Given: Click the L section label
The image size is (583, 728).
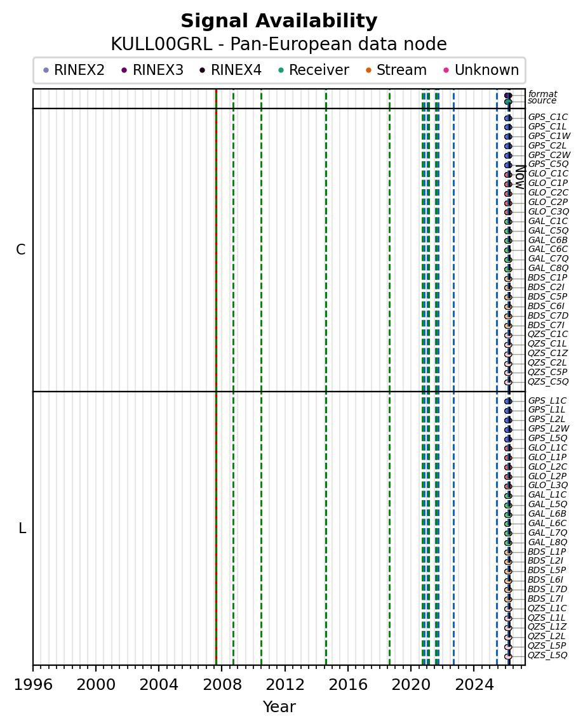Looking at the screenshot, I should (22, 529).
